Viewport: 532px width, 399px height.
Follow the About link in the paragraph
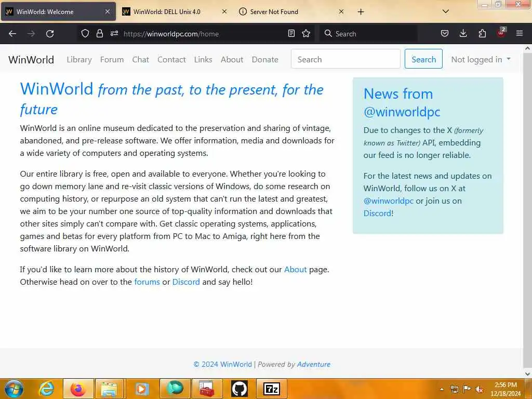(295, 270)
